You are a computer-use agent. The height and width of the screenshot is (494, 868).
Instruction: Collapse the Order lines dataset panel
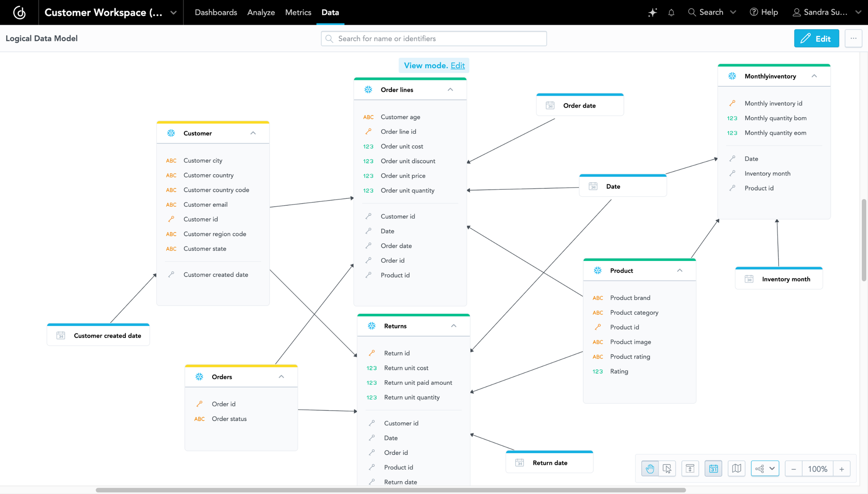click(x=450, y=89)
